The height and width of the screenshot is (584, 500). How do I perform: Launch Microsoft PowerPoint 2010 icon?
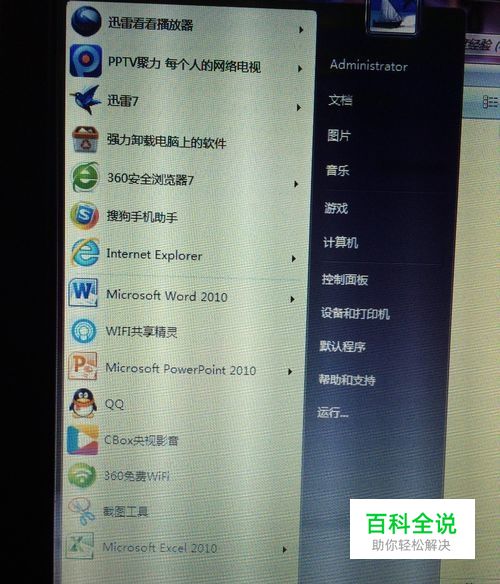click(x=83, y=366)
